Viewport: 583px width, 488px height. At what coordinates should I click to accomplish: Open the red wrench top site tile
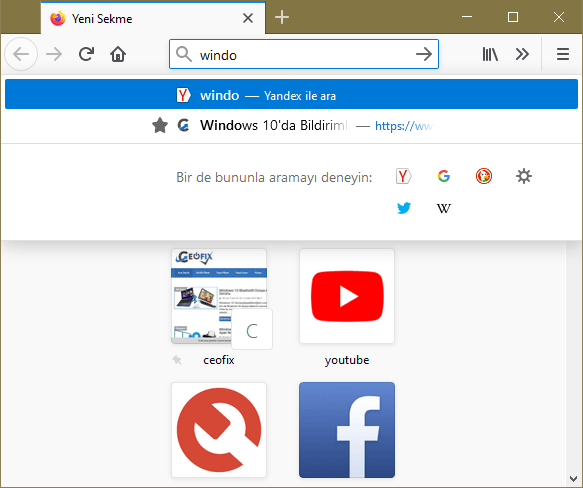219,430
